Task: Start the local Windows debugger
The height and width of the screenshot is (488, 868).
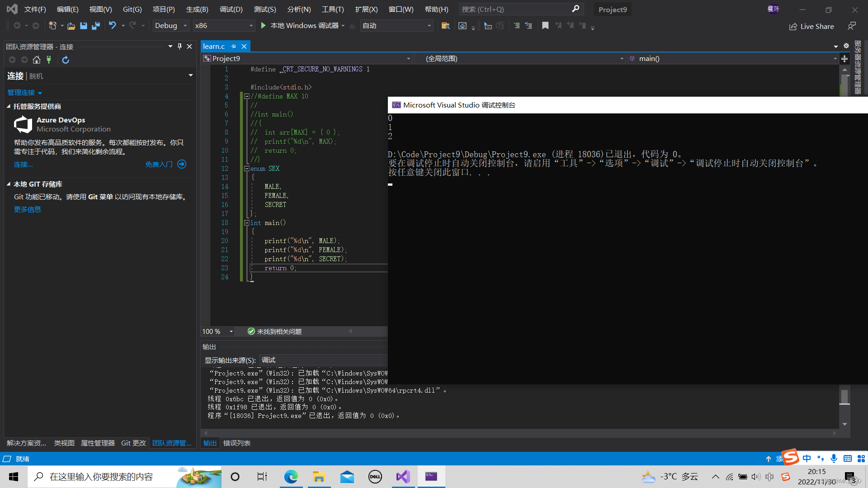Action: pos(300,26)
